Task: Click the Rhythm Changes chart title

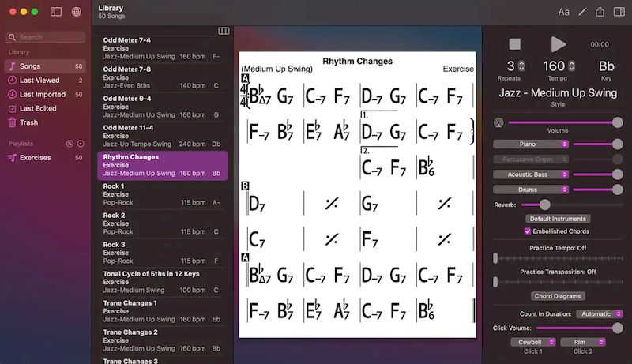Action: tap(358, 62)
